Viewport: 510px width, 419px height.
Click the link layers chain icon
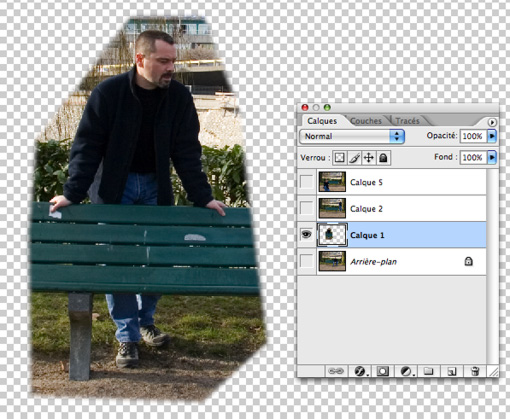coord(336,371)
